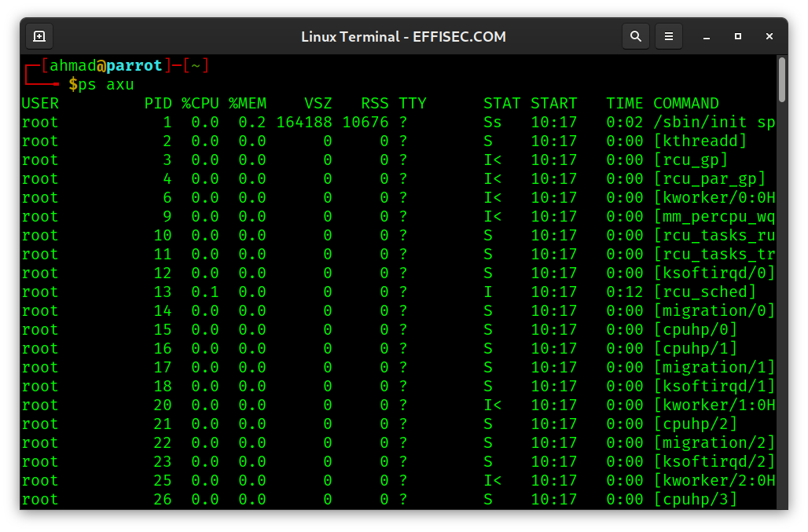Viewport: 808px width, 532px height.
Task: Click the root user in the first row
Action: 39,122
